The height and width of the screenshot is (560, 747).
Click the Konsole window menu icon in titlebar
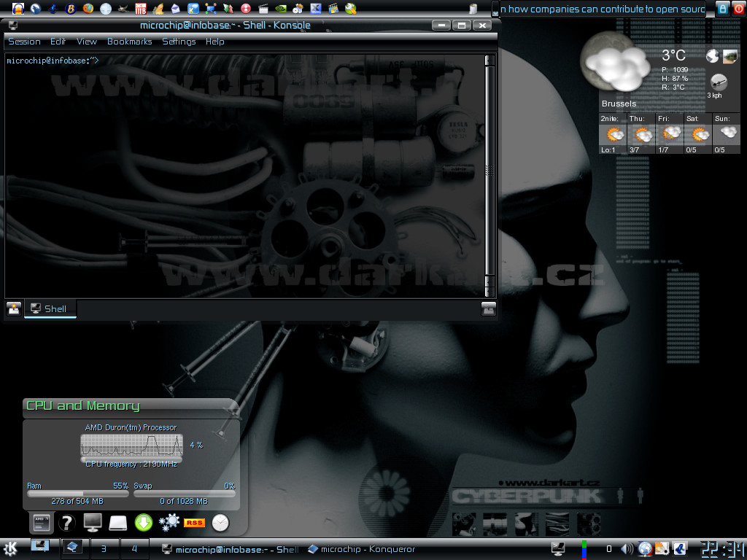tap(12, 26)
